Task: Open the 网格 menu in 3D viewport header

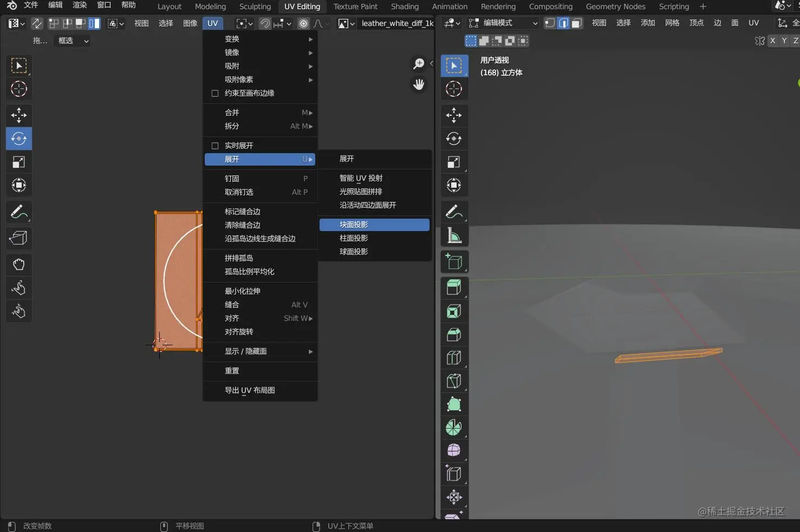Action: click(672, 23)
